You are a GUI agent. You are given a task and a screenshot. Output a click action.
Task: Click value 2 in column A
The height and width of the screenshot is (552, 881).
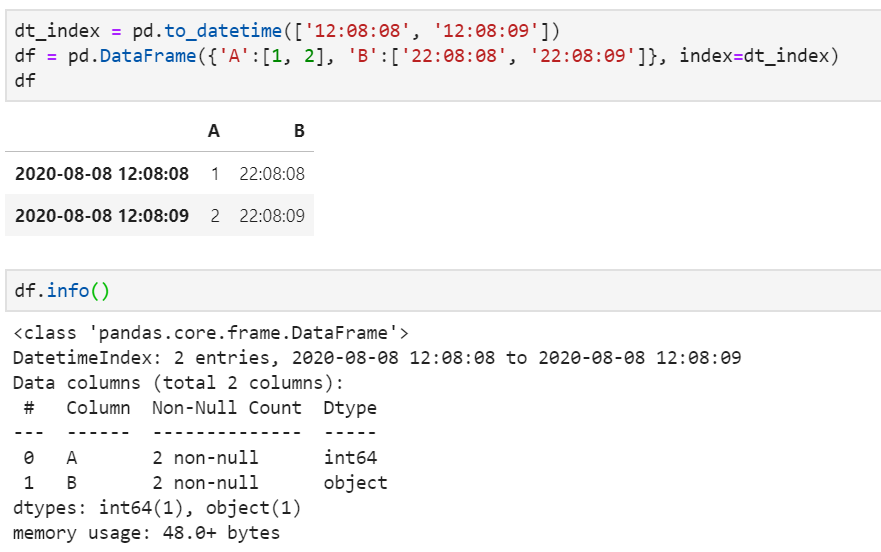(214, 215)
